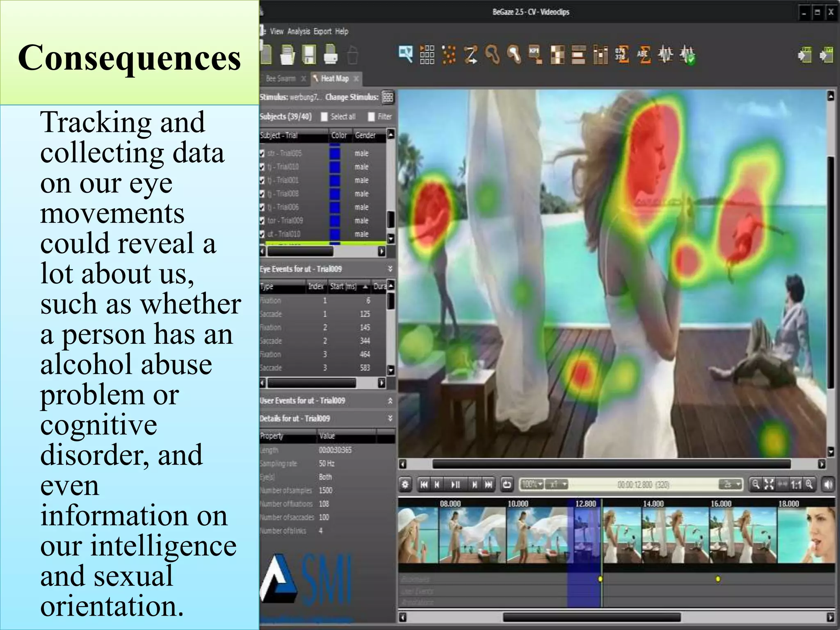Screen dimensions: 840x630
Task: Collapse the Details for ut - Trial009 panel
Action: coord(390,418)
